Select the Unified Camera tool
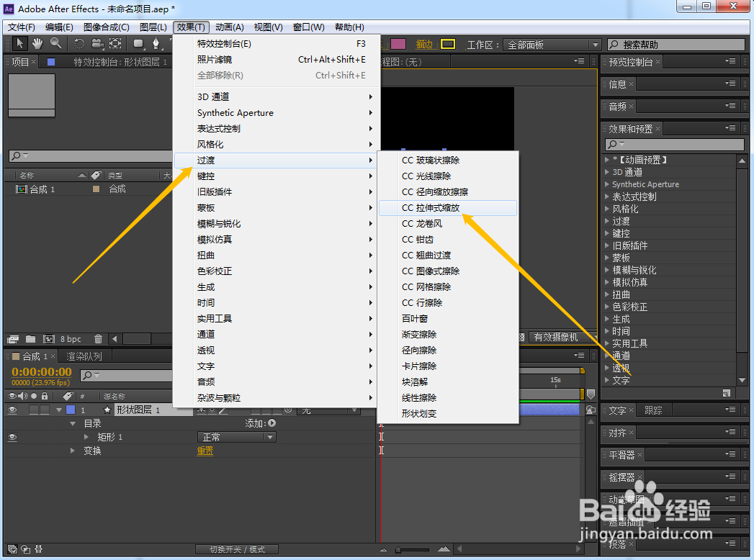Viewport: 754px width, 560px height. coord(98,44)
